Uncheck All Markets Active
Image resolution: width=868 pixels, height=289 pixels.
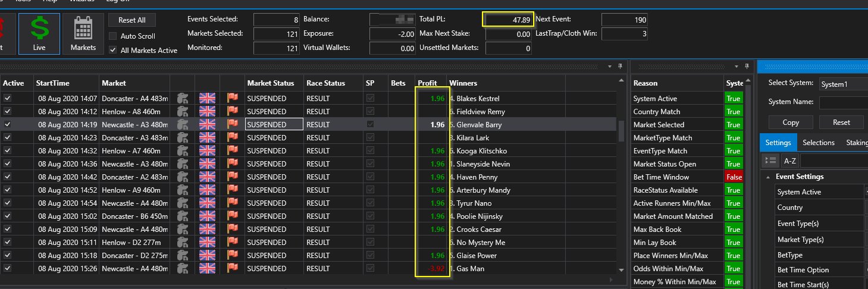[x=113, y=51]
